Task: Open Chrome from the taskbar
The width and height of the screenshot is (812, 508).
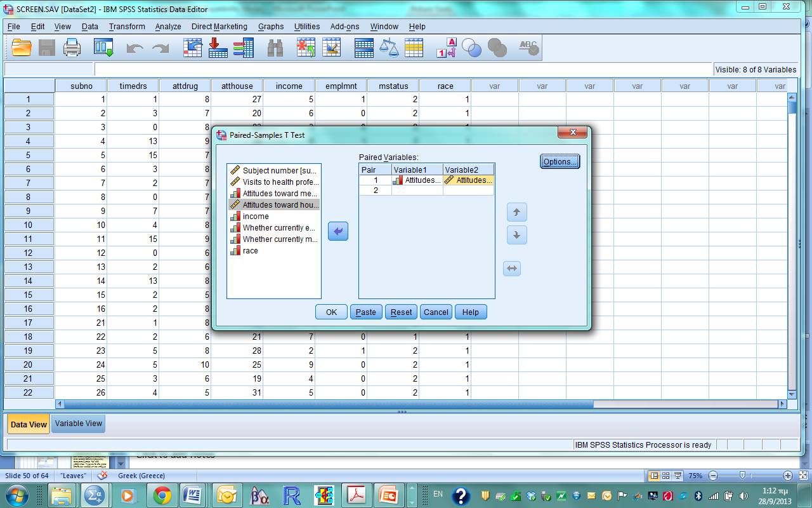Action: pos(162,495)
